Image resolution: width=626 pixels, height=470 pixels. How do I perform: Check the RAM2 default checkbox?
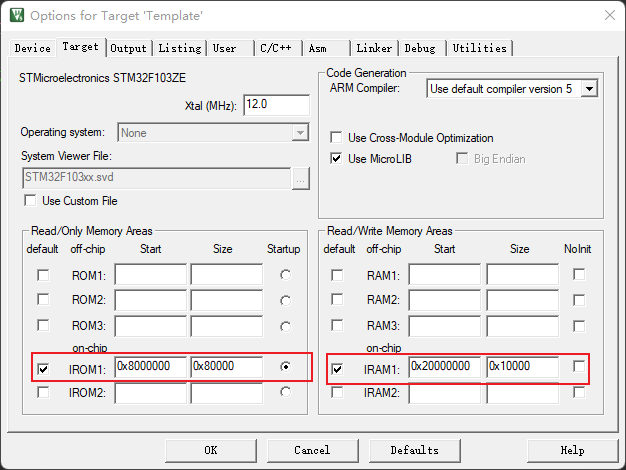337,299
